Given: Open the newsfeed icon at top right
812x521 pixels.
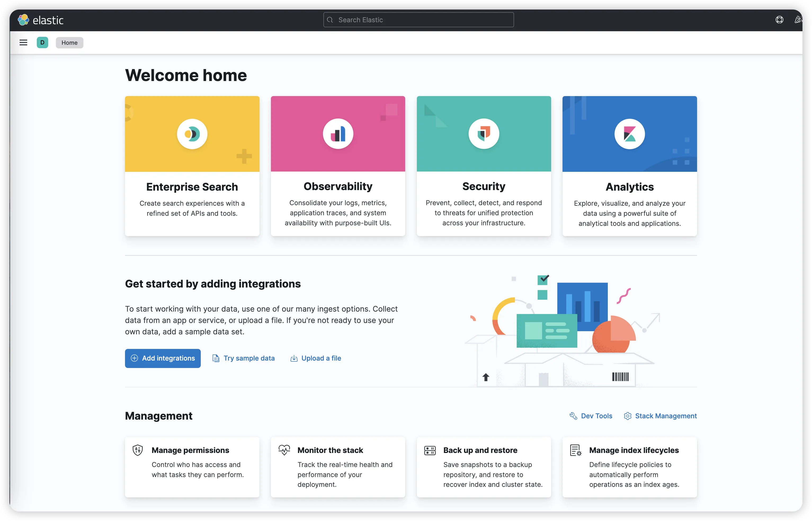Looking at the screenshot, I should tap(798, 20).
